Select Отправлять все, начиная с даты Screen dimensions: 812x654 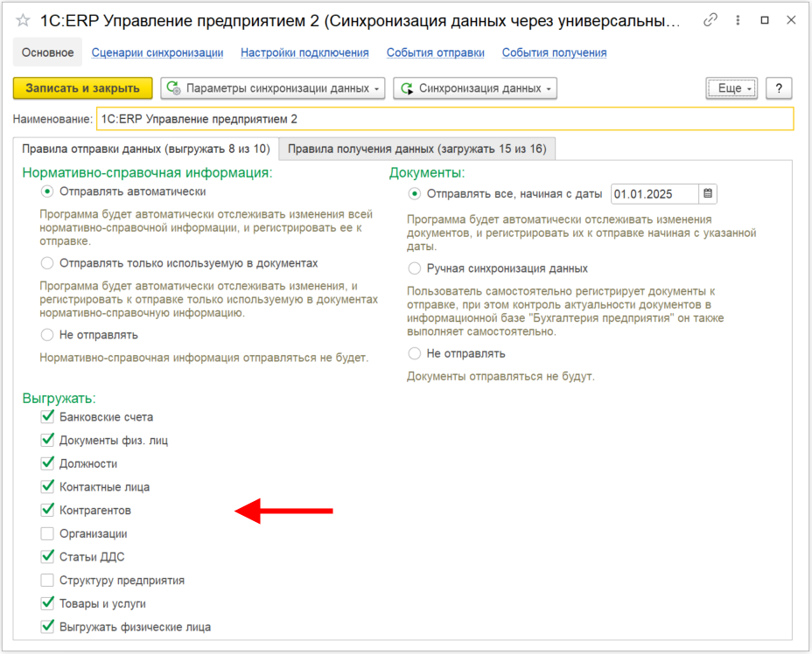(414, 194)
